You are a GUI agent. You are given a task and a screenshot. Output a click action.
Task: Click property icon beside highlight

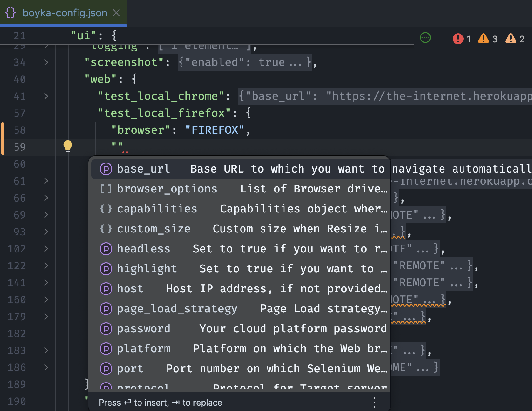(106, 269)
